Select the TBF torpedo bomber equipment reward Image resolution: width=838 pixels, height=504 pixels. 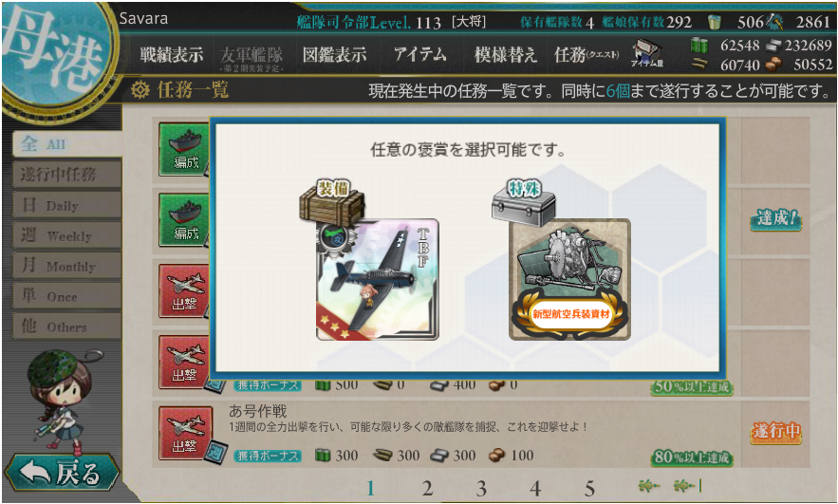click(x=378, y=279)
